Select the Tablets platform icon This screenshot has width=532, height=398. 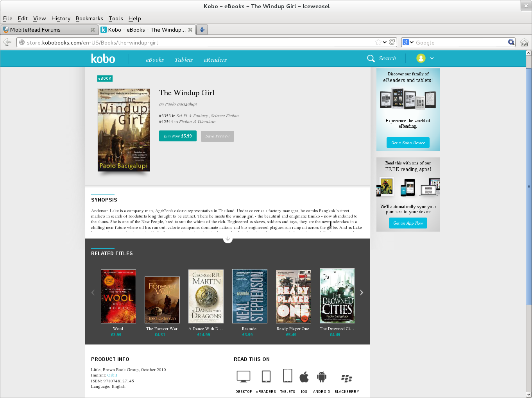click(288, 375)
